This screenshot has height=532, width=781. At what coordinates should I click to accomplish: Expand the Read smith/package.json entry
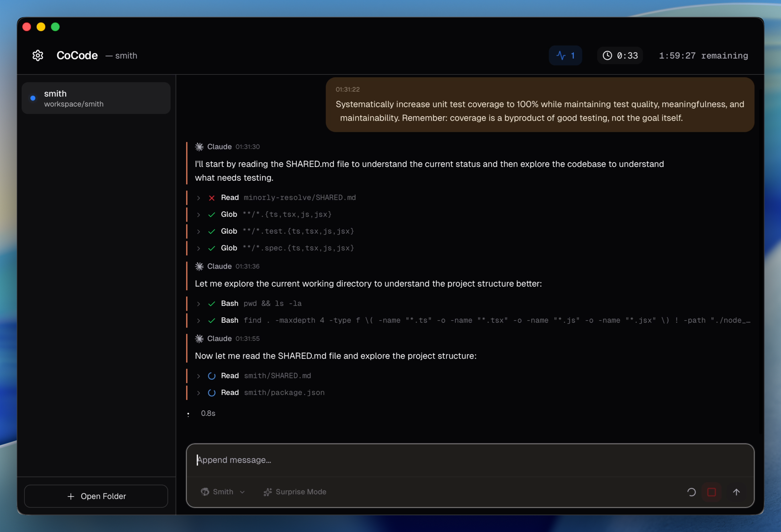199,393
